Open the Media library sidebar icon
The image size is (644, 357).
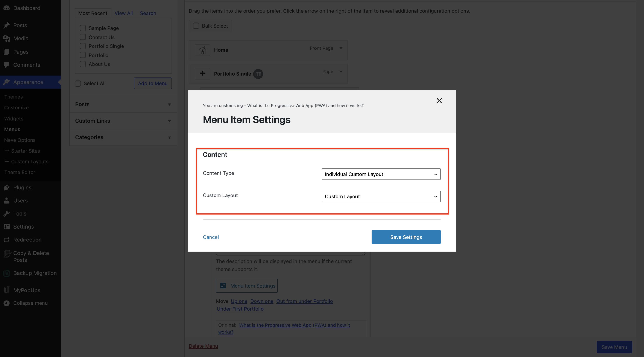coord(7,38)
